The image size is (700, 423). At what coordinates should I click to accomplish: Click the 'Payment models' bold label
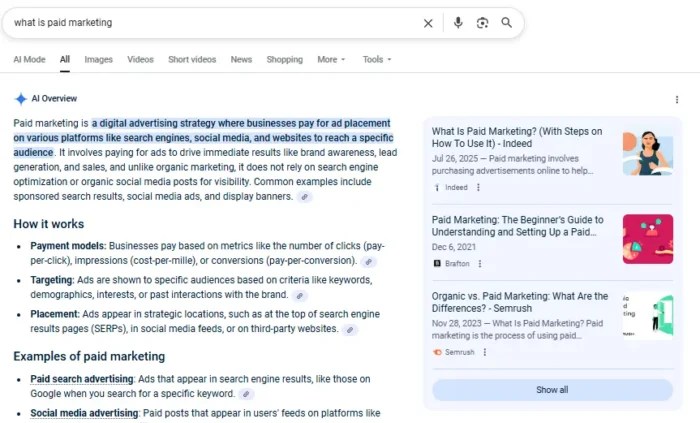coord(68,246)
